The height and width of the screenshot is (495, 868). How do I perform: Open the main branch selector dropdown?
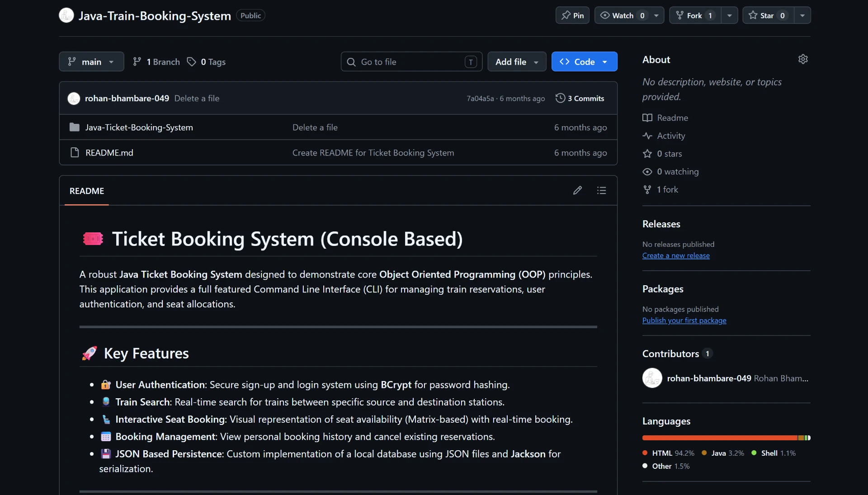[91, 61]
